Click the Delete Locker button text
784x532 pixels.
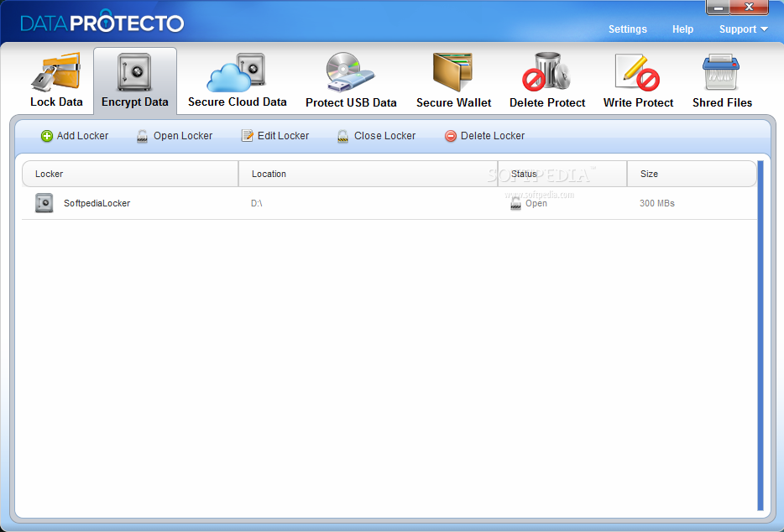[x=493, y=136]
